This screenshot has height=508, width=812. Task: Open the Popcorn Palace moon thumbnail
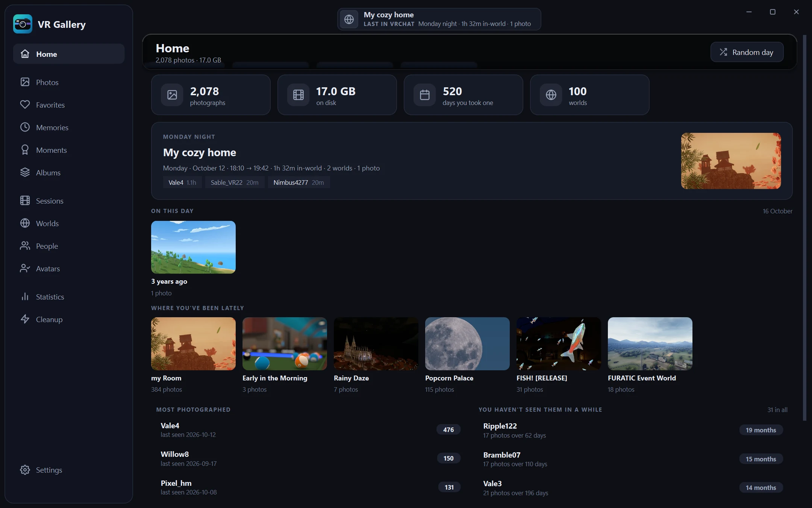click(467, 344)
